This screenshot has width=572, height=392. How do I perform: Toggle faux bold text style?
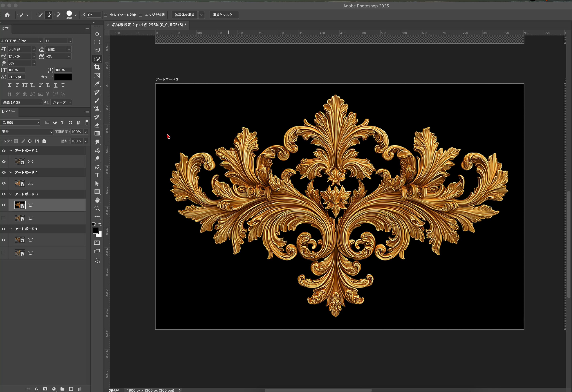click(10, 85)
